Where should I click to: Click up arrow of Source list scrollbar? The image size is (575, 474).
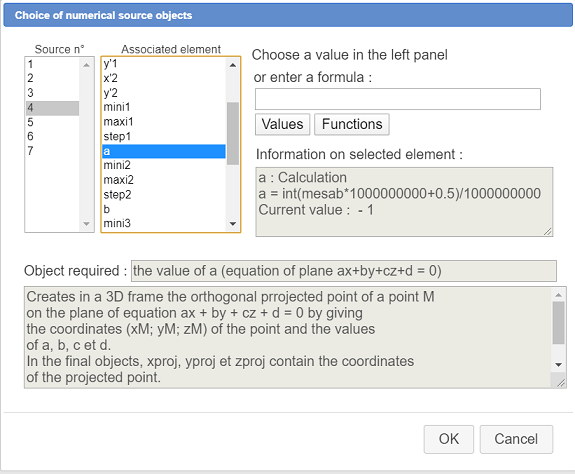pos(87,65)
